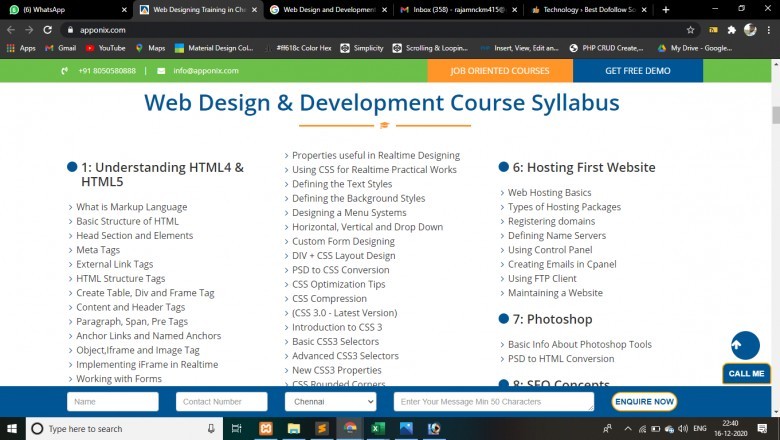The image size is (780, 440).
Task: Open Excel from the taskbar
Action: click(378, 428)
